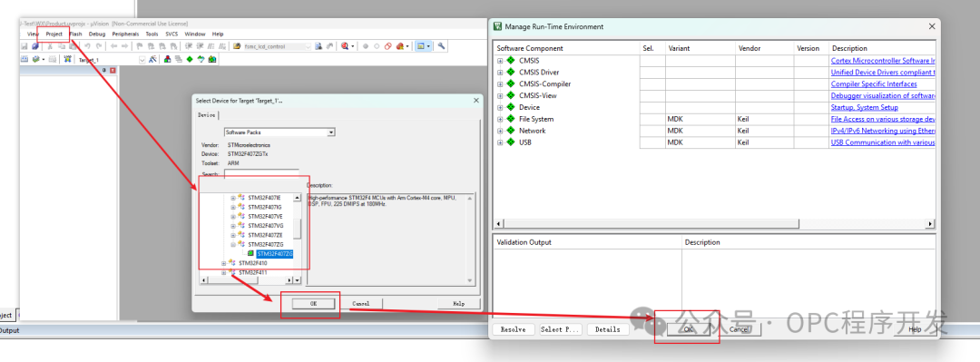Select STM32F411 in the device tree
Image resolution: width=980 pixels, height=362 pixels.
tap(253, 272)
